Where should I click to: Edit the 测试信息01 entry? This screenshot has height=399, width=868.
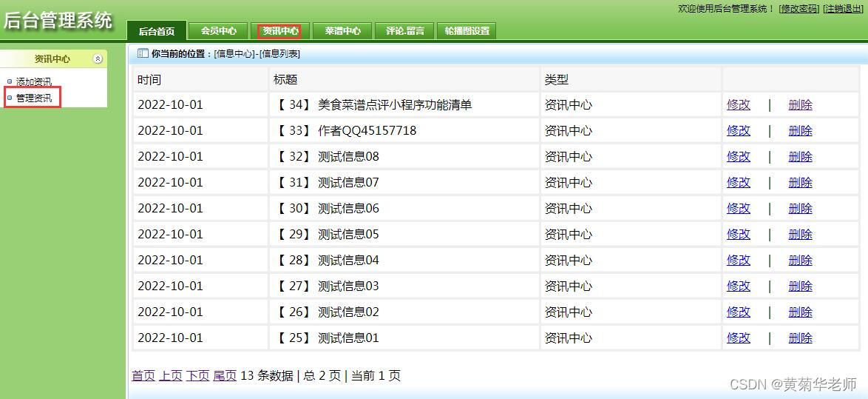pyautogui.click(x=739, y=338)
